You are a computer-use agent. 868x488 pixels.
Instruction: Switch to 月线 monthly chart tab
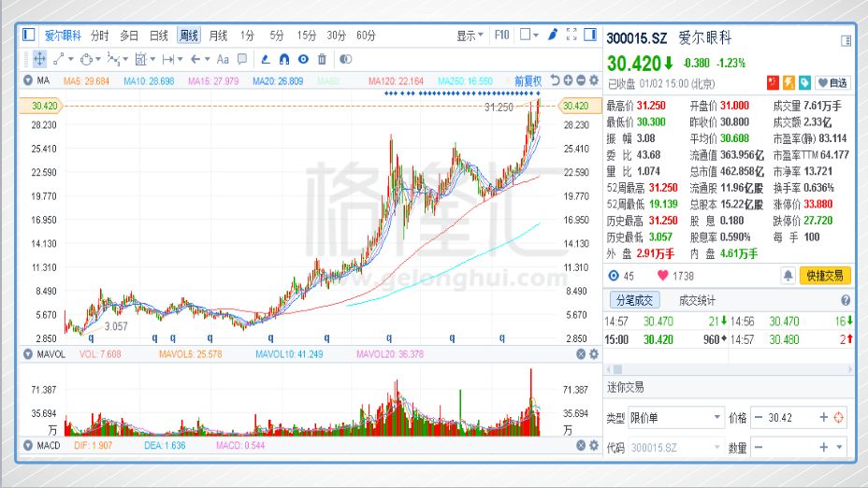pyautogui.click(x=218, y=36)
